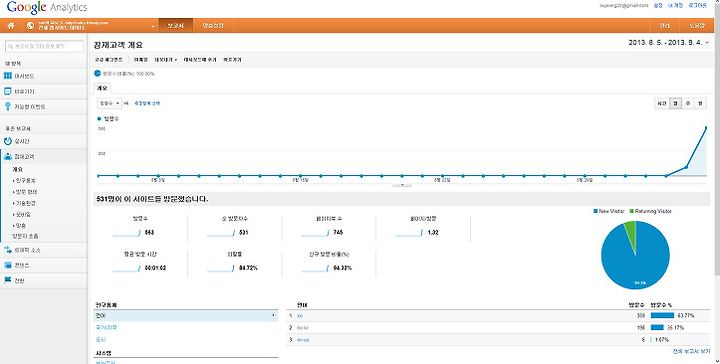Image resolution: width=720 pixels, height=364 pixels.
Task: Click sparkline beside unique visitors 531
Action: (x=222, y=233)
